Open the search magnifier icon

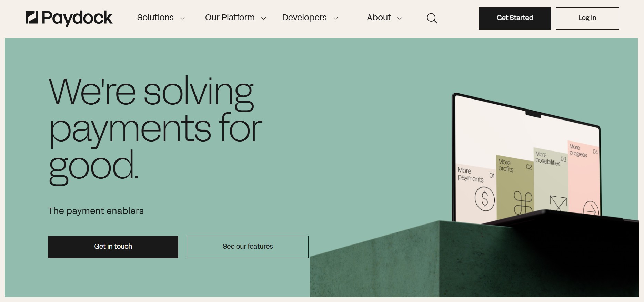(x=432, y=18)
